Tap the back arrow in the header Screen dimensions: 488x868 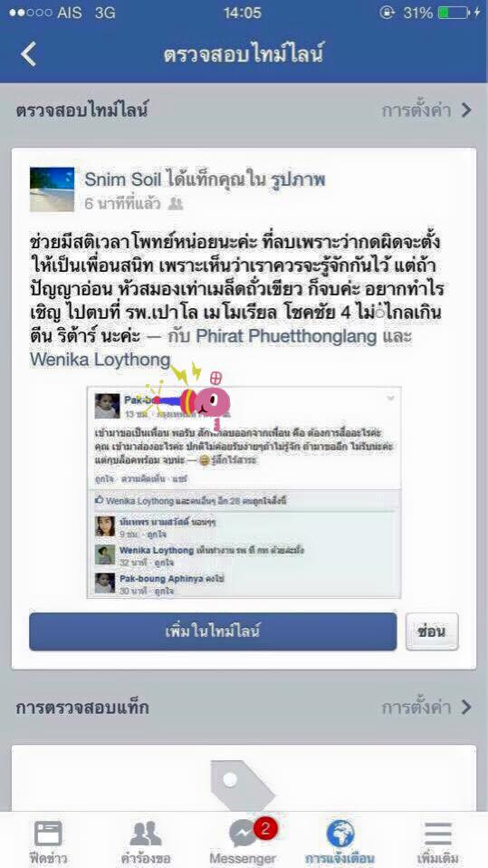28,54
